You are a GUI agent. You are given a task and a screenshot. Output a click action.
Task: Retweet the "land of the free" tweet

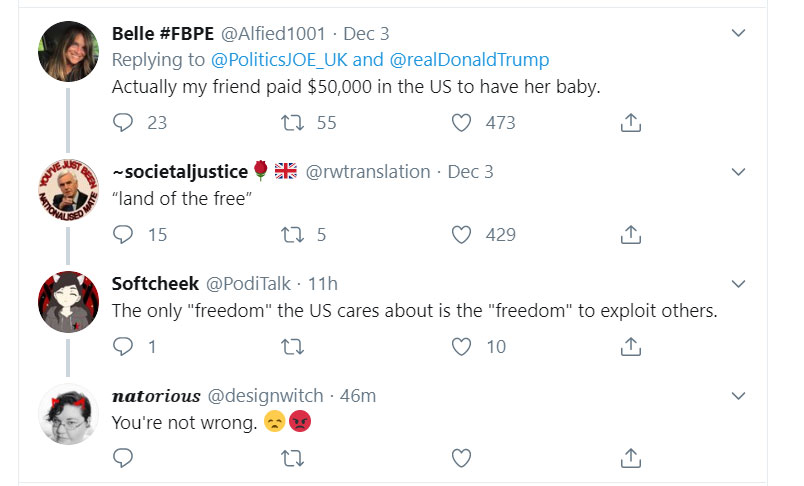[x=292, y=235]
